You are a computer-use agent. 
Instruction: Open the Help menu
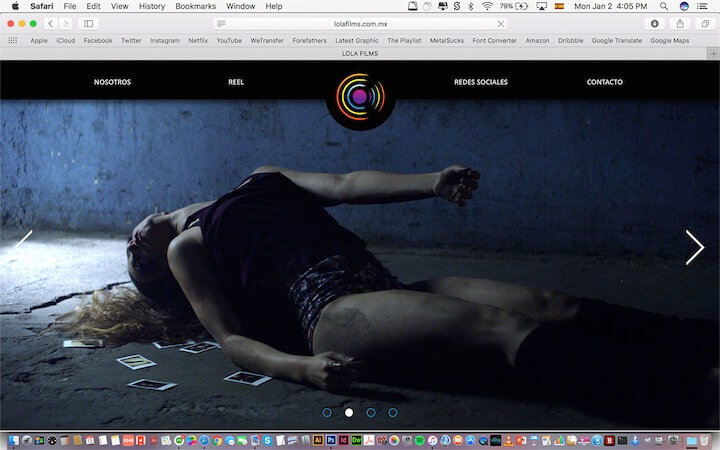274,6
